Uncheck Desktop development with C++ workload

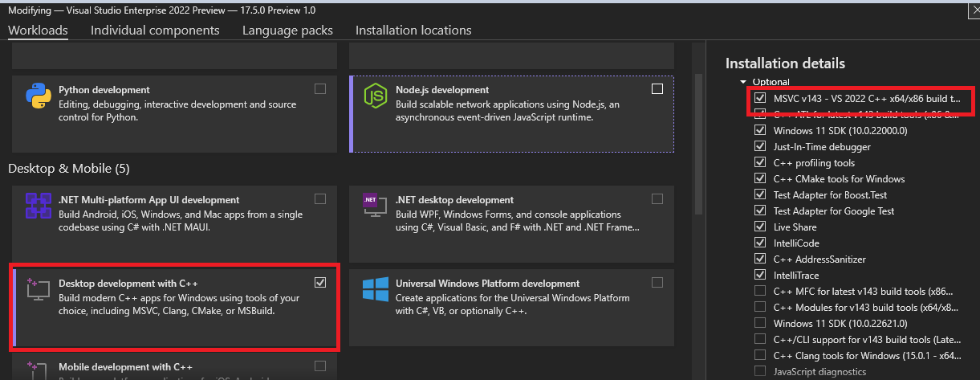click(320, 283)
